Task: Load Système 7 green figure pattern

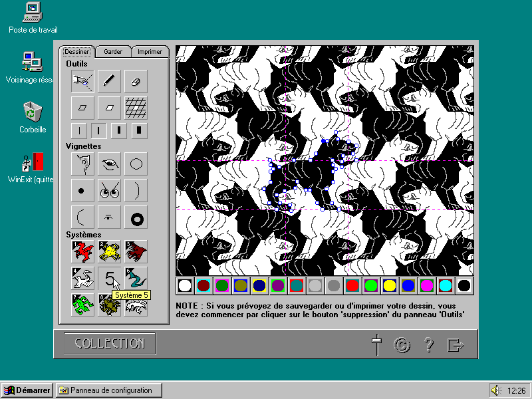Action: click(82, 305)
